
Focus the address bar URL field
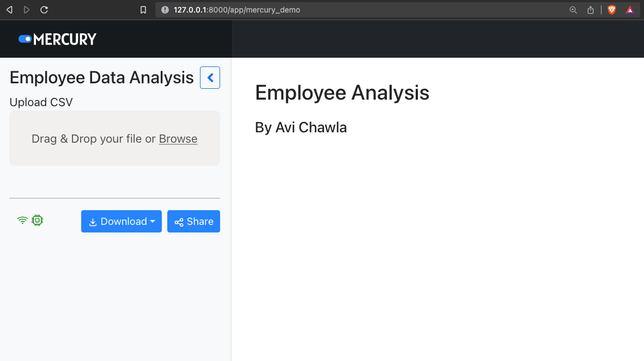tap(327, 10)
